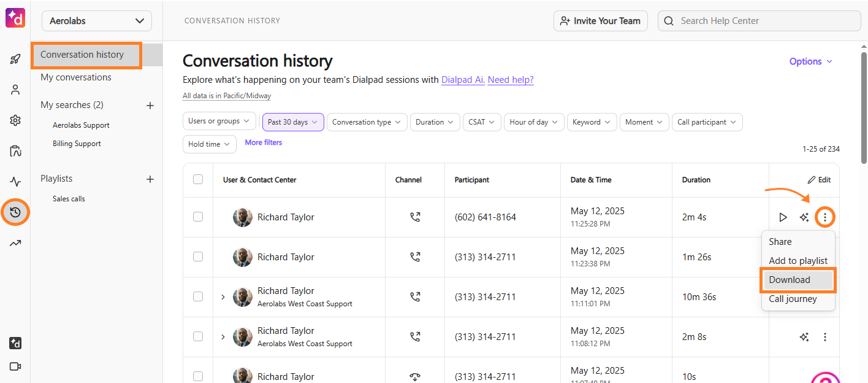Click call channel icon in 11:11:01 PM row
Image resolution: width=868 pixels, height=383 pixels.
point(415,297)
